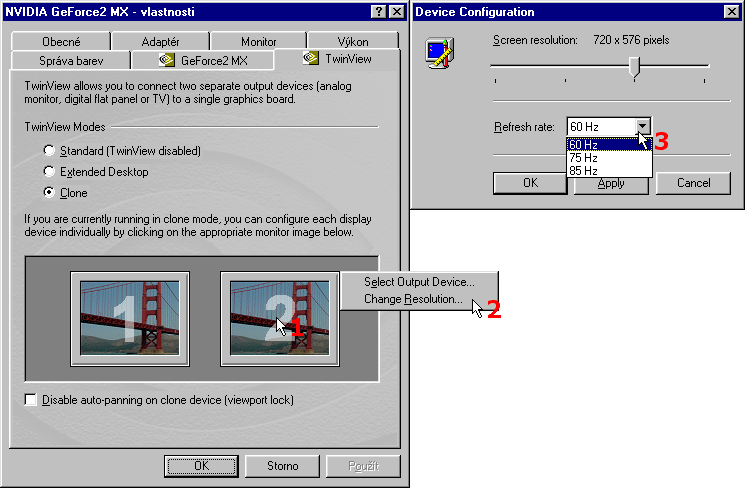Select Standard (TwinView disabled) mode

(x=48, y=151)
